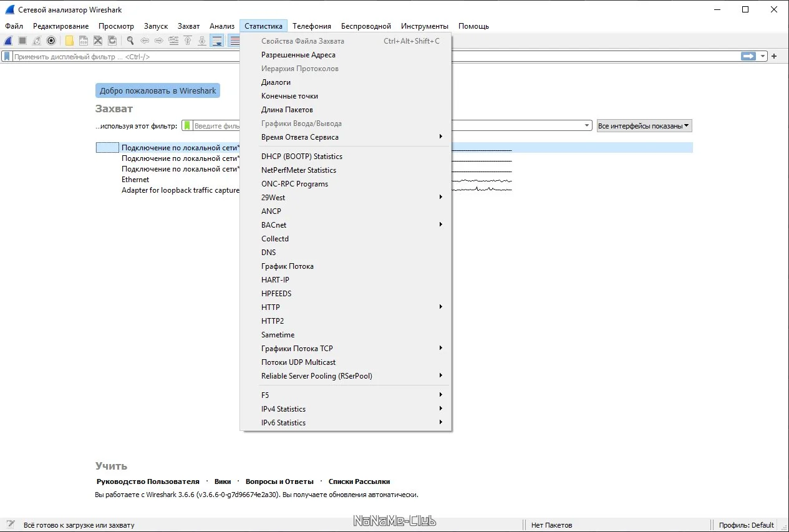Click the go back arrow icon

[145, 41]
